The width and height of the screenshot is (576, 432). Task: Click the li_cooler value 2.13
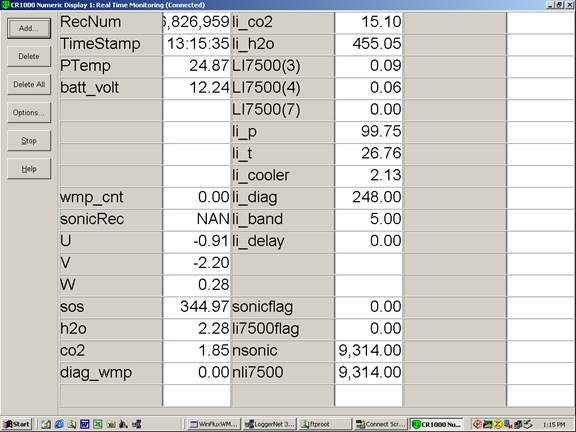tap(369, 176)
